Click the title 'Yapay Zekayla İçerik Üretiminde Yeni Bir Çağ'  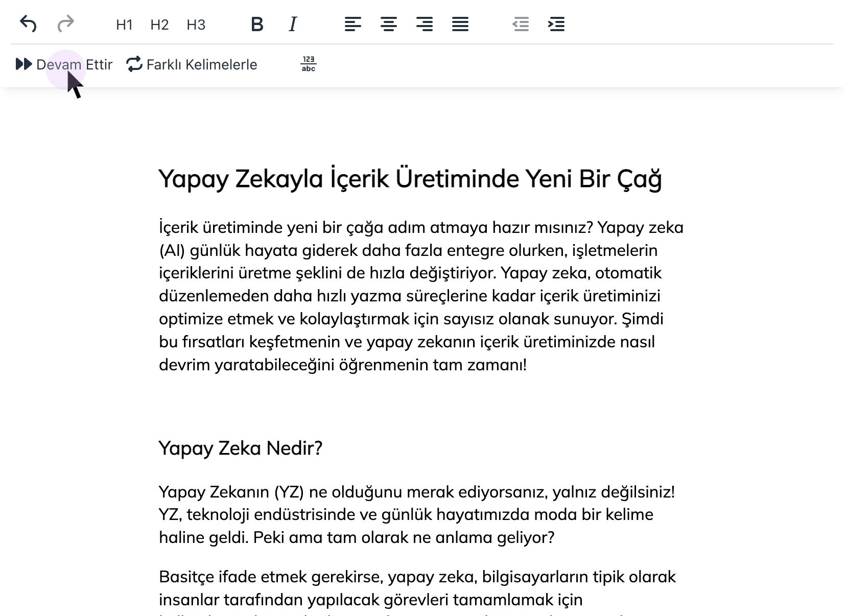coord(410,179)
